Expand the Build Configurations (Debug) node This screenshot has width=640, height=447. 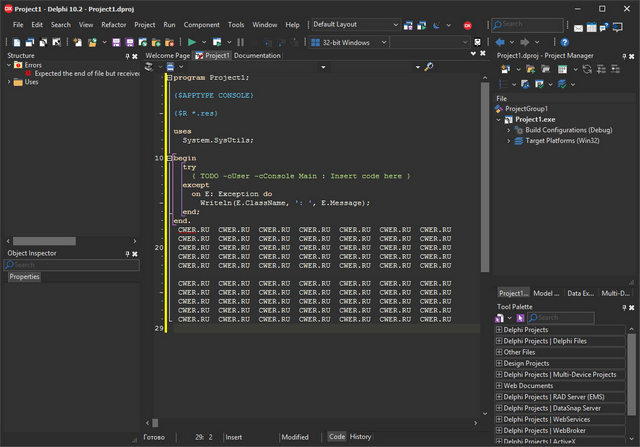[509, 130]
